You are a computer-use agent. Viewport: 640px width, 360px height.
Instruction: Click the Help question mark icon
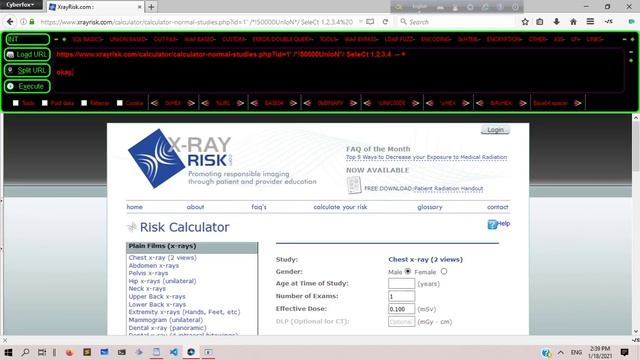pyautogui.click(x=492, y=224)
